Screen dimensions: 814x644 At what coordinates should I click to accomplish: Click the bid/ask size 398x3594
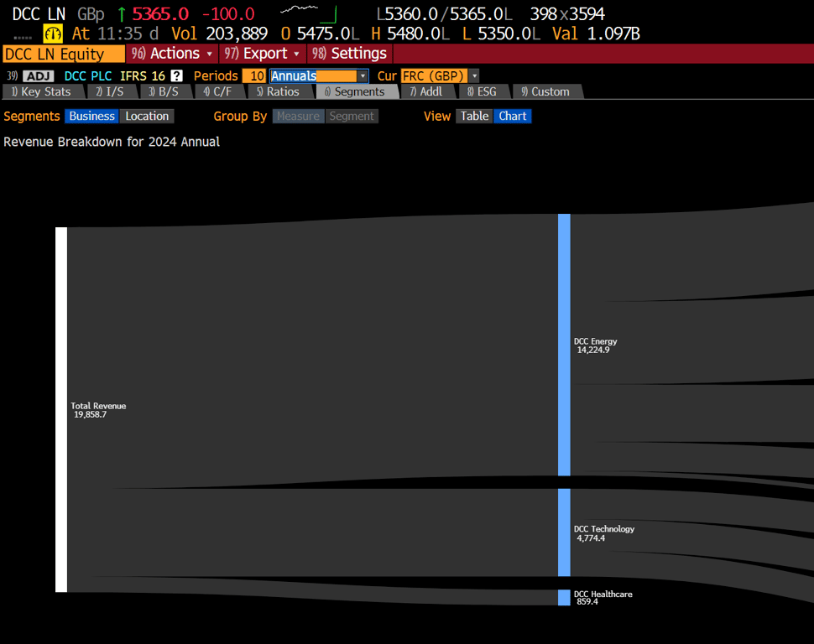[x=567, y=14]
